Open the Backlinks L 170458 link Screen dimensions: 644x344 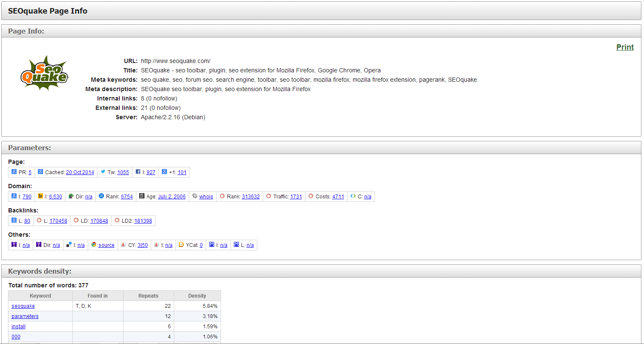58,221
